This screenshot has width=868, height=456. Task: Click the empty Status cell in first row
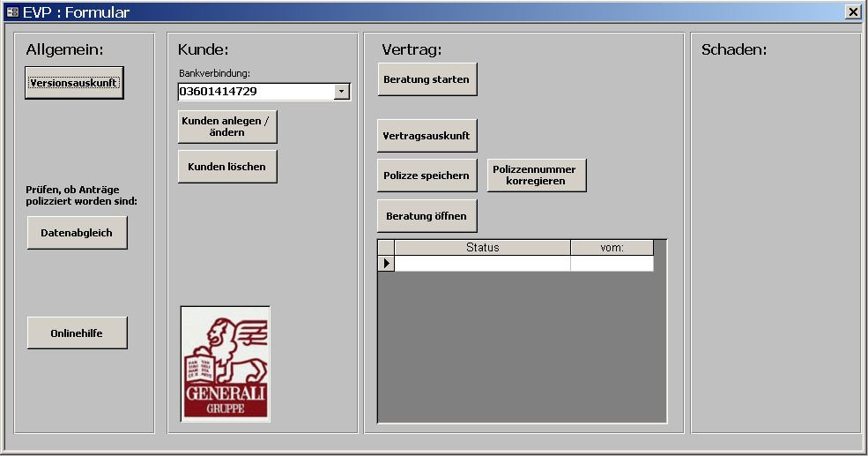482,264
